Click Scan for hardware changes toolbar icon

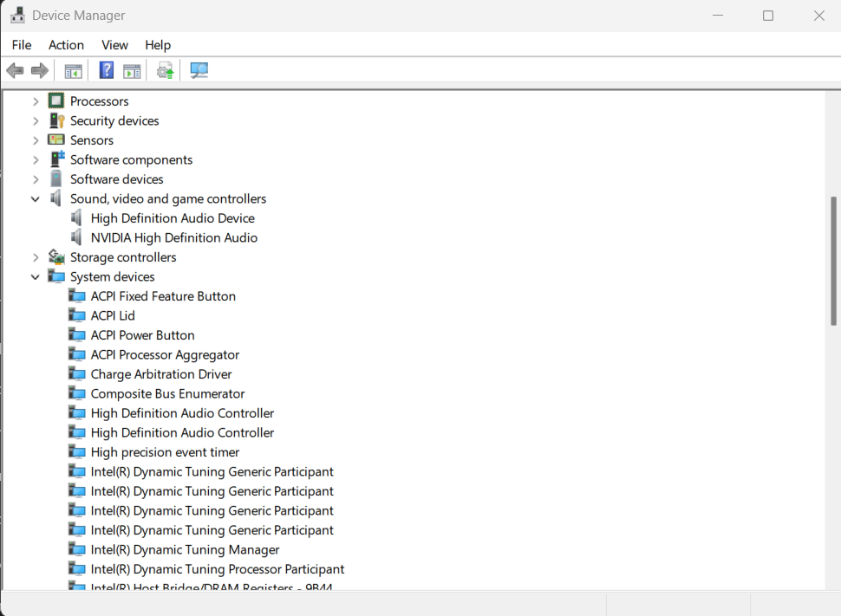(x=199, y=70)
